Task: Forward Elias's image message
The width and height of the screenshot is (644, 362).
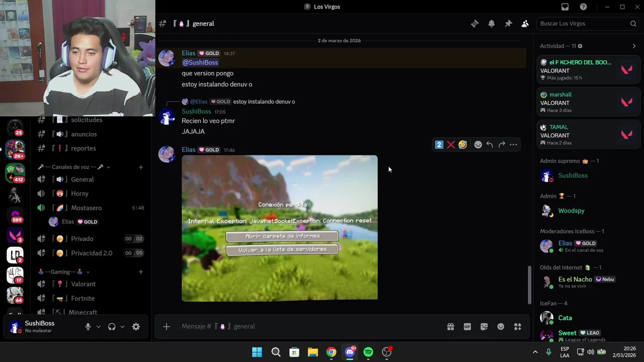Action: tap(502, 145)
